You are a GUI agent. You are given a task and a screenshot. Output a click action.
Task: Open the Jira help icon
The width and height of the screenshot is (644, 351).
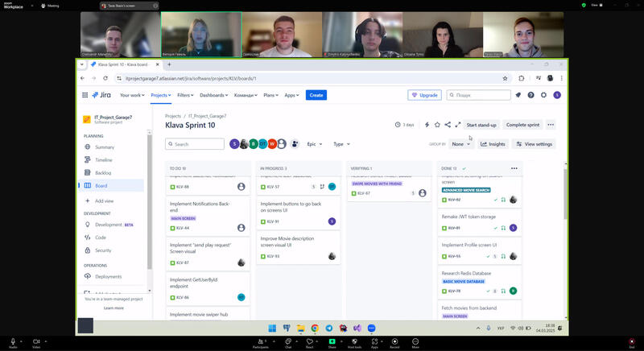531,95
